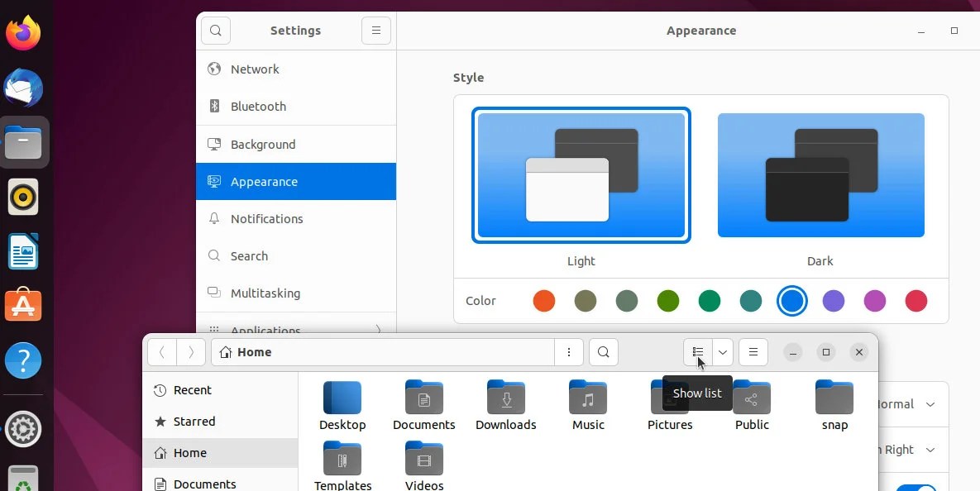Screen dimensions: 980x491
Task: Launch Thunderbird mail from the dock
Action: (x=22, y=88)
